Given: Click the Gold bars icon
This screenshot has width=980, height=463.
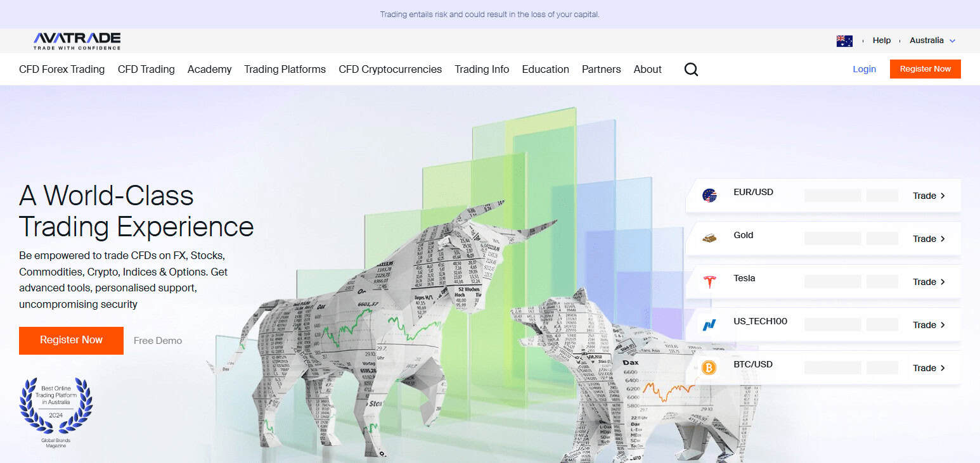Looking at the screenshot, I should 709,239.
